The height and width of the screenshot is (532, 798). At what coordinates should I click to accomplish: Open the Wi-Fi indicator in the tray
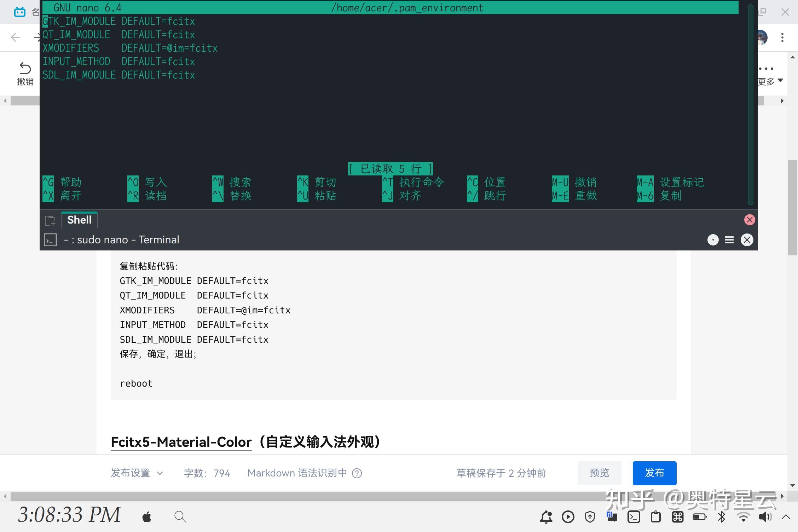(x=743, y=517)
